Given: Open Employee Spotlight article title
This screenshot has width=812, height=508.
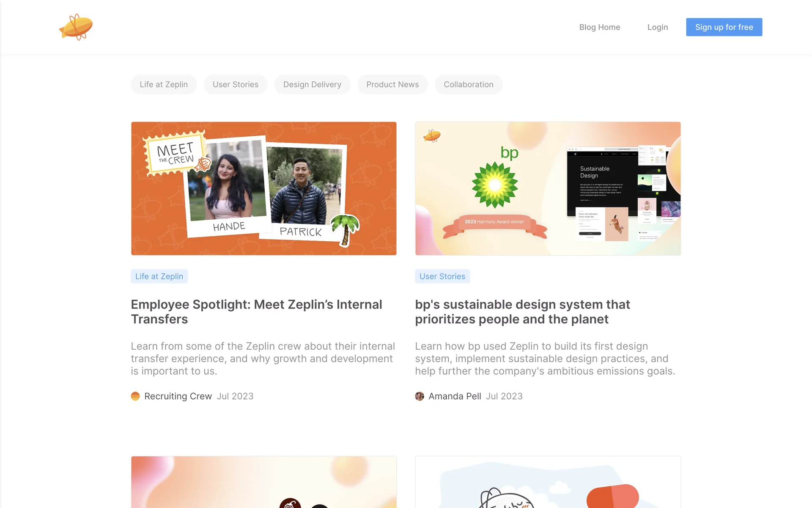Looking at the screenshot, I should (x=257, y=312).
